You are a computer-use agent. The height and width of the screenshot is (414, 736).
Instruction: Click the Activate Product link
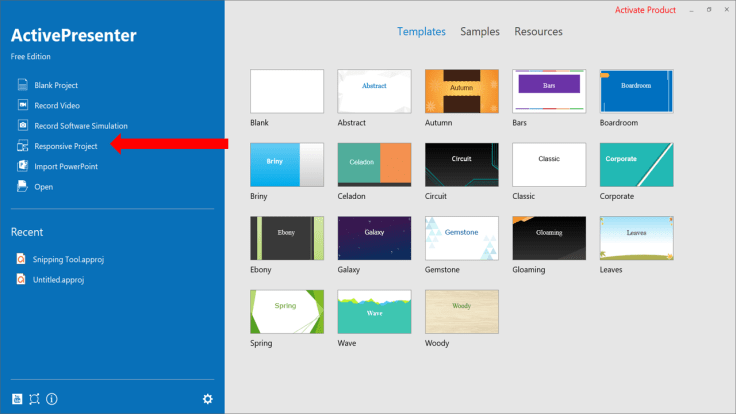tap(645, 10)
